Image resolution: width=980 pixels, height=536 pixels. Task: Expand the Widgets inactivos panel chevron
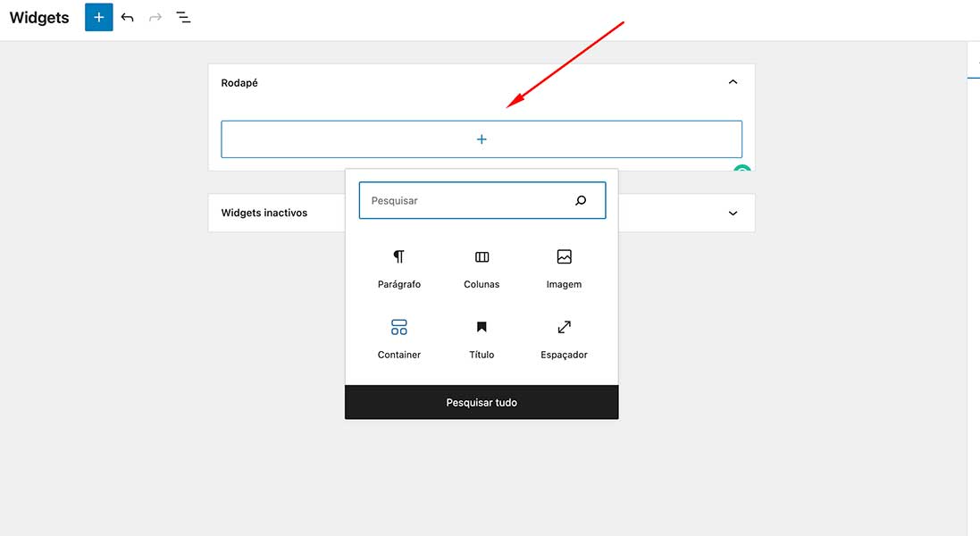click(x=733, y=214)
